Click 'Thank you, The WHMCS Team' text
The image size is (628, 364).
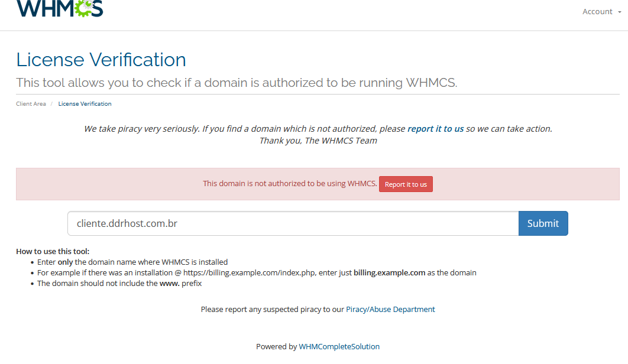(x=318, y=141)
